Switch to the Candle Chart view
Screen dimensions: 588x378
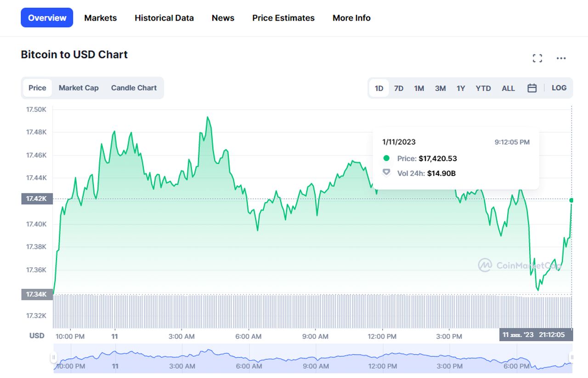[x=134, y=88]
